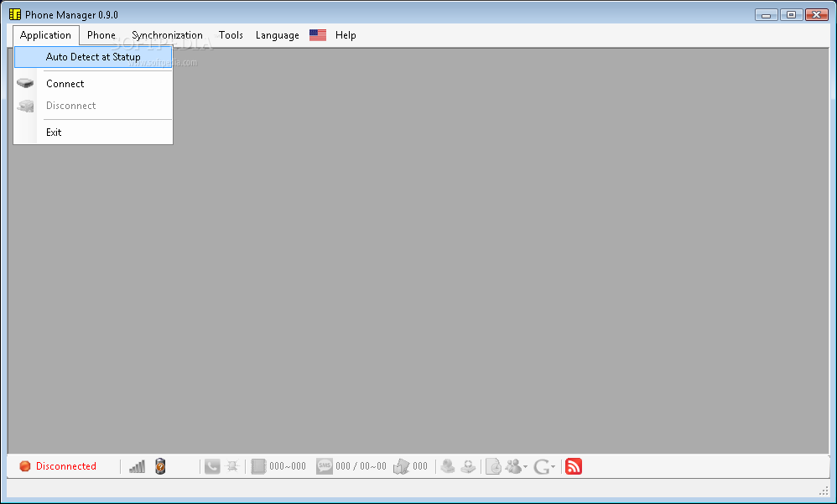Choose Exit from the Application menu
Viewport: 837px width, 504px height.
point(93,132)
